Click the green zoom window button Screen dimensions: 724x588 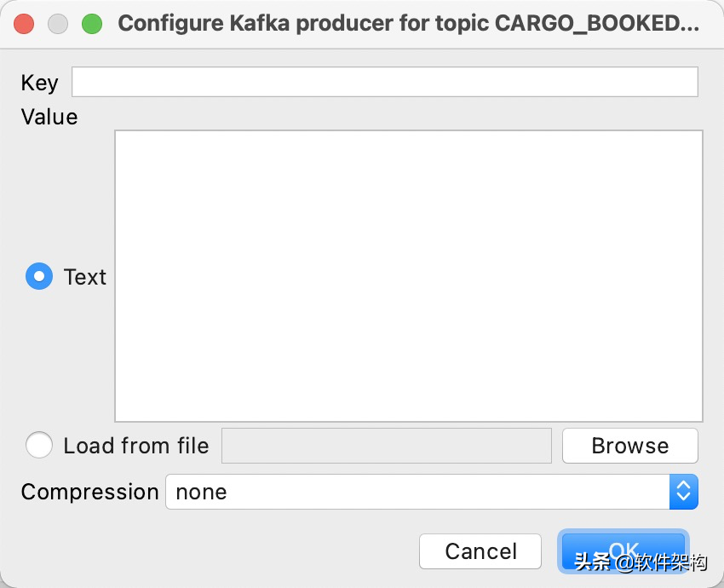pyautogui.click(x=92, y=24)
